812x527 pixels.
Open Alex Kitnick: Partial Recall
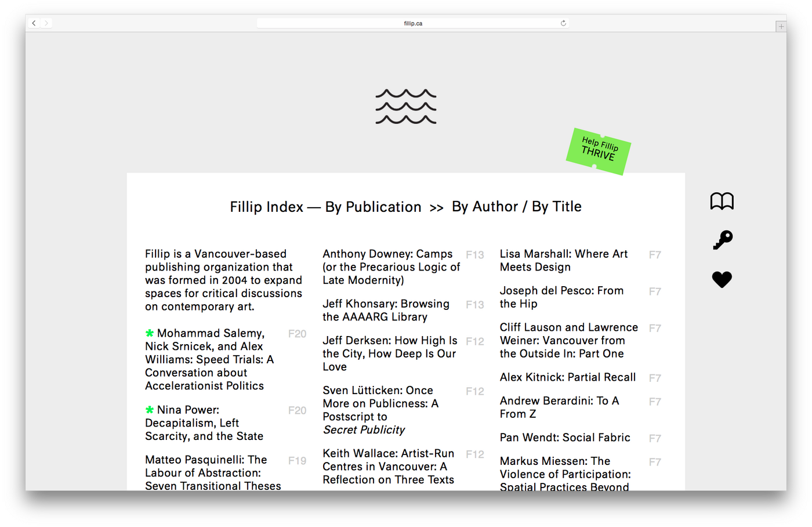point(568,377)
